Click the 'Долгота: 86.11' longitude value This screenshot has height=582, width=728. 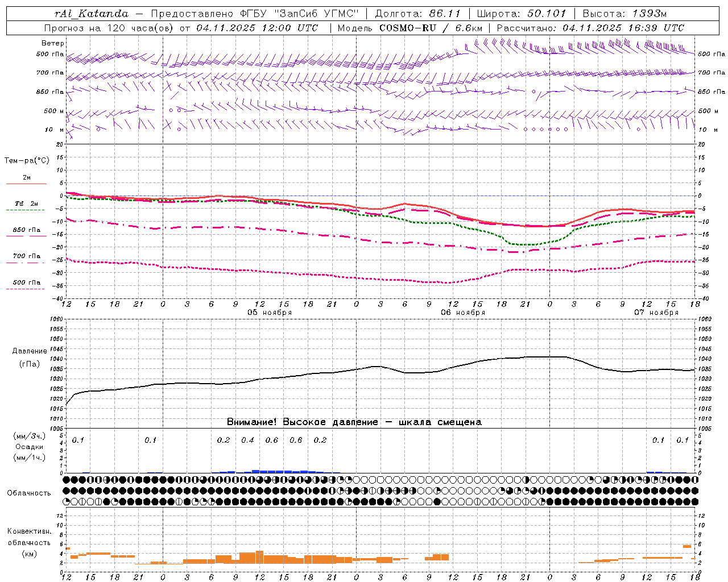[x=418, y=14]
